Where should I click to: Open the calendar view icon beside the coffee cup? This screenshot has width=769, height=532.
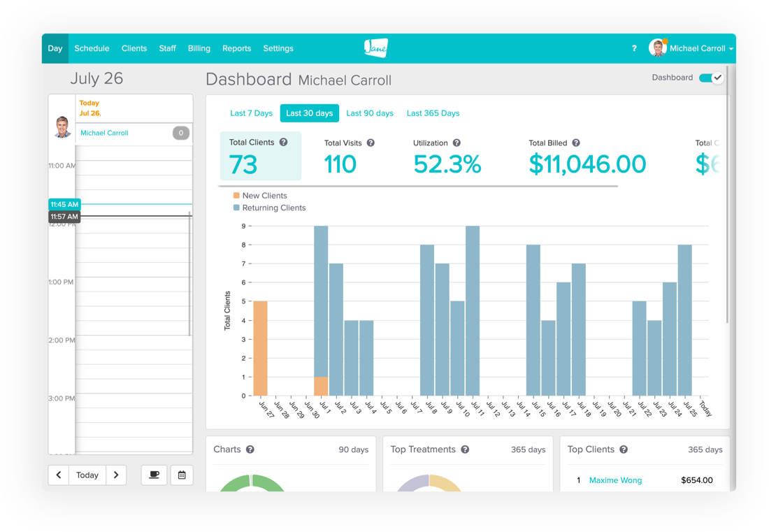tap(181, 475)
